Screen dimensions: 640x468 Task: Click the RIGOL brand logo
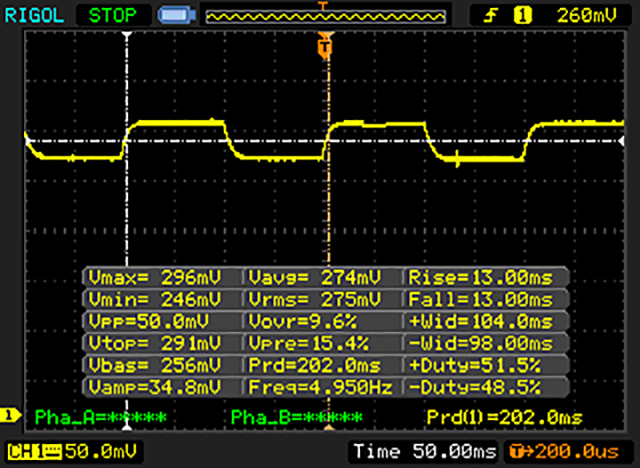pos(34,16)
